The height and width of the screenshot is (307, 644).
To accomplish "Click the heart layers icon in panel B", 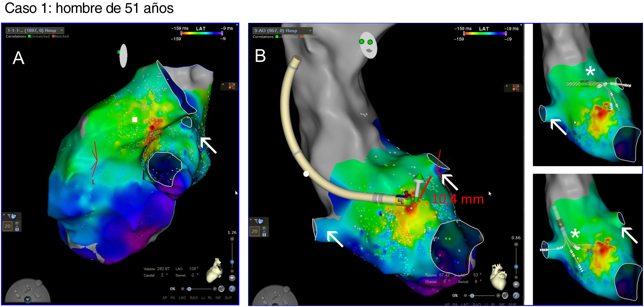I will point(259,221).
